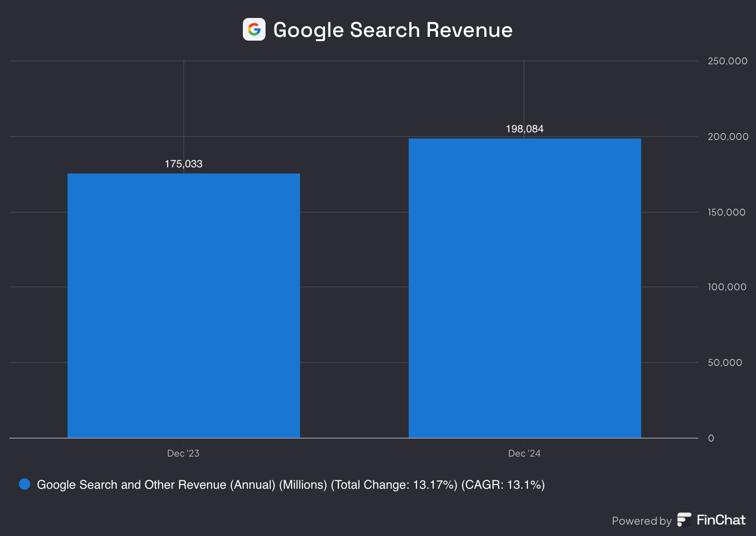756x536 pixels.
Task: Click the 175,033 bar value label
Action: 183,164
